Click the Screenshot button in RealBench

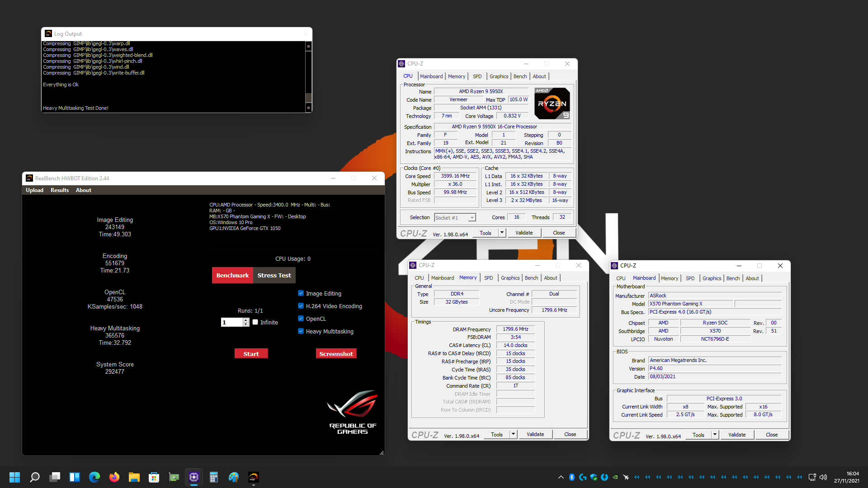pyautogui.click(x=336, y=354)
